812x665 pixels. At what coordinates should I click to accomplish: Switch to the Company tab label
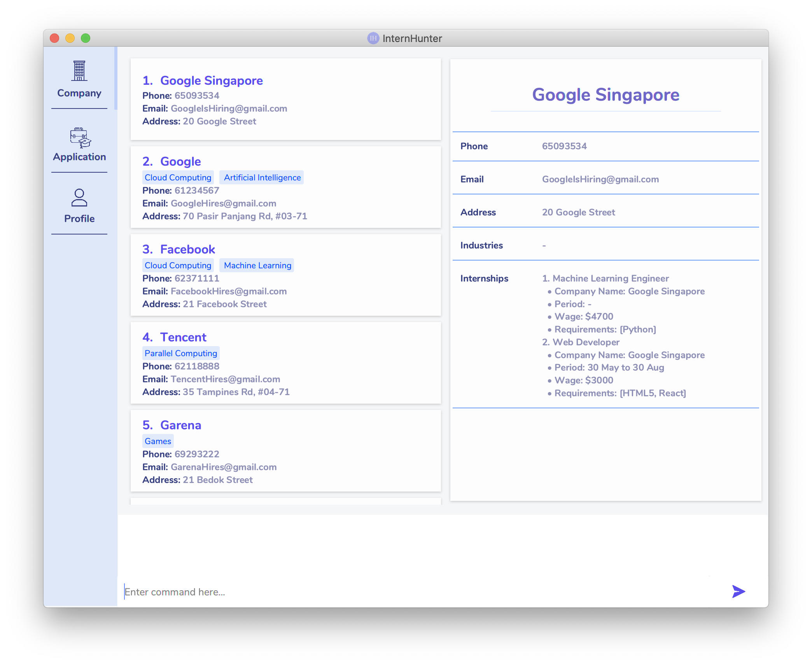coord(79,93)
